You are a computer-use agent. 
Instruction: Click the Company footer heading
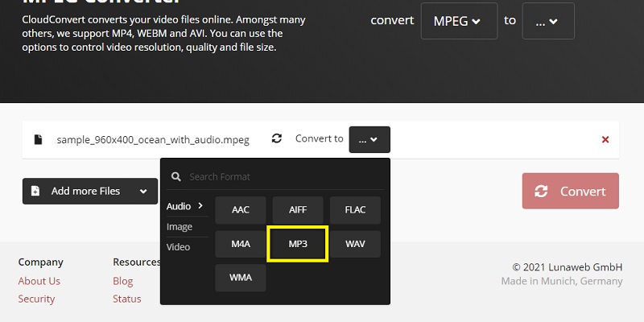pos(41,262)
